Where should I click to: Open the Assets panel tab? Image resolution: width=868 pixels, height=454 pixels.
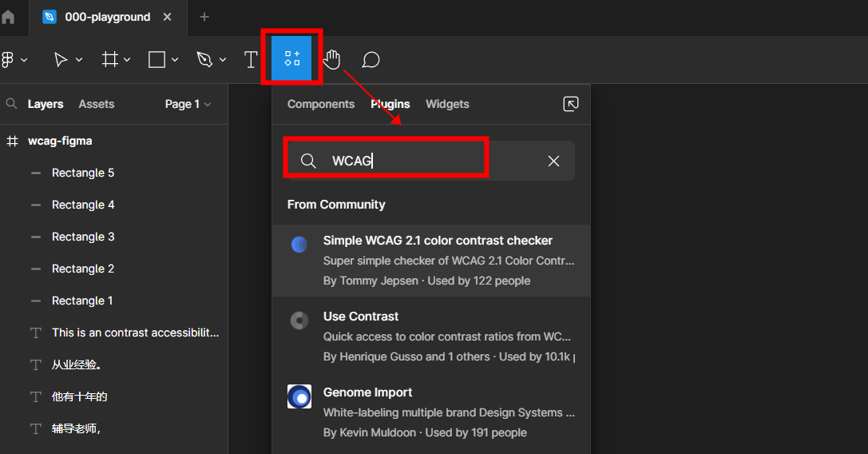pos(96,104)
